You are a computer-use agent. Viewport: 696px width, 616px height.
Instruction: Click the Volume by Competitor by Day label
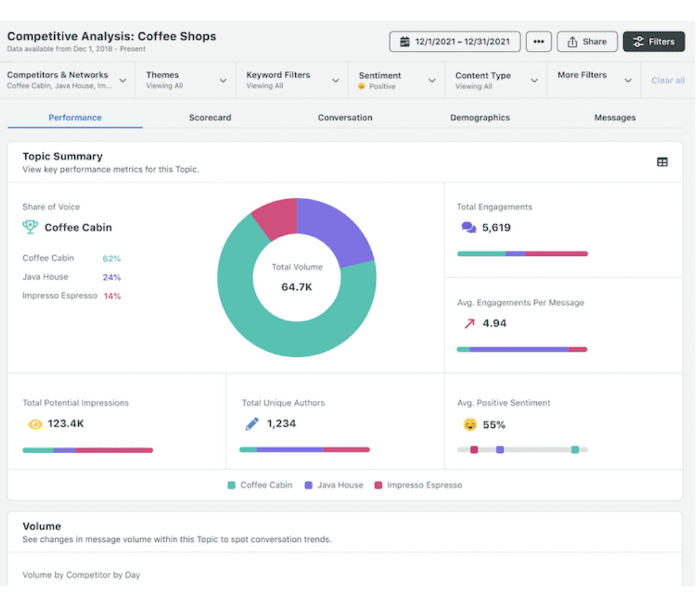coord(81,575)
